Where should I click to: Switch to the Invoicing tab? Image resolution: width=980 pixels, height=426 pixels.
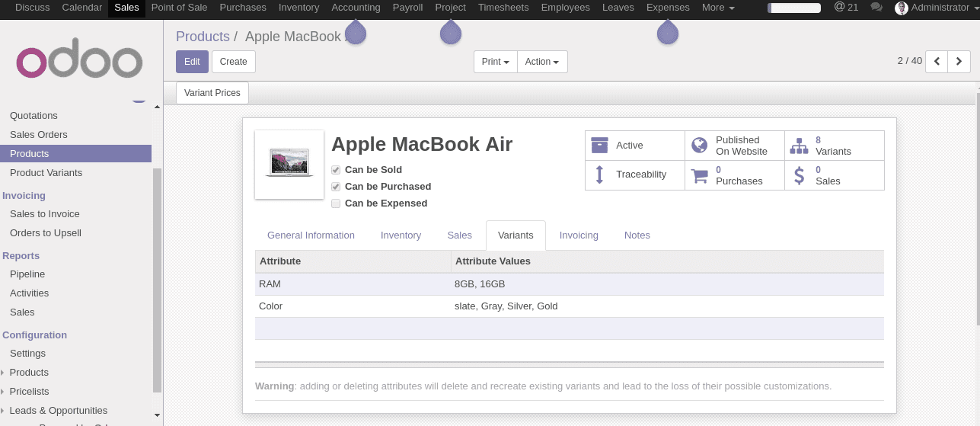(x=579, y=235)
